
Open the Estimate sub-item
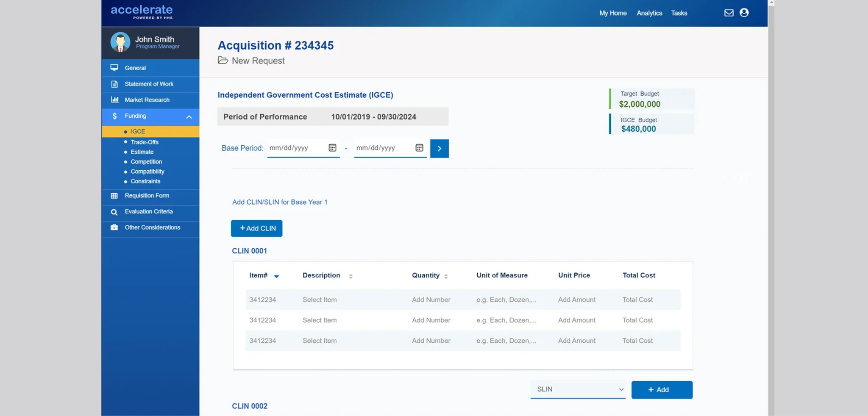tap(142, 152)
